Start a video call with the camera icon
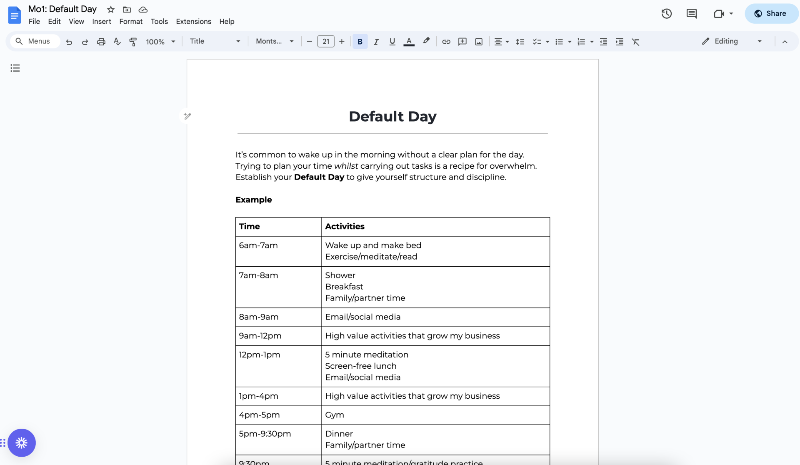Image resolution: width=800 pixels, height=465 pixels. click(x=719, y=14)
